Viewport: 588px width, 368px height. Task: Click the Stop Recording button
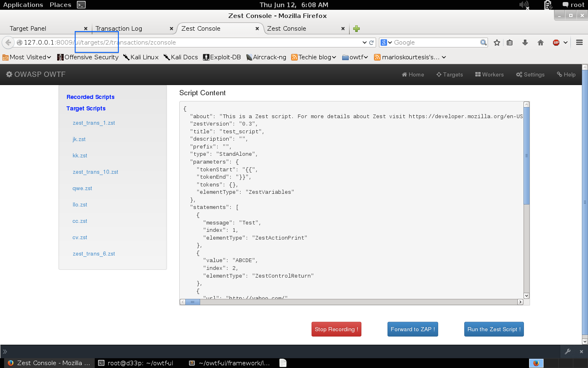point(336,329)
